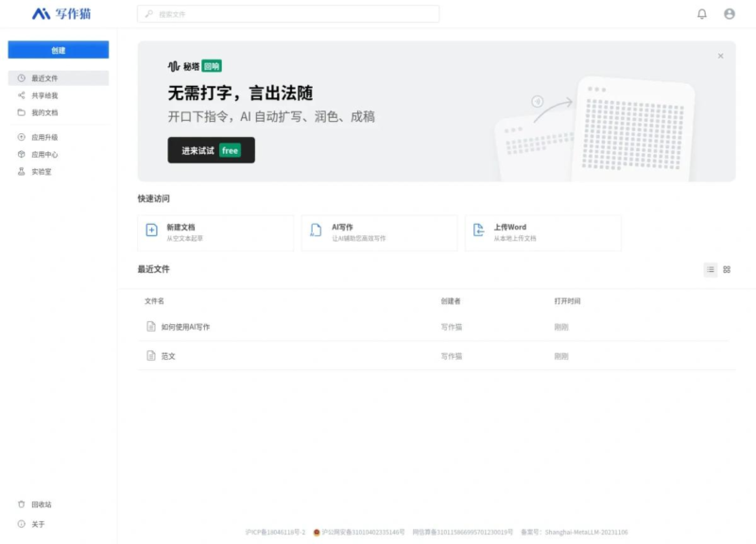The width and height of the screenshot is (756, 544).
Task: Click the 最近文件 section heading
Action: [x=154, y=269]
